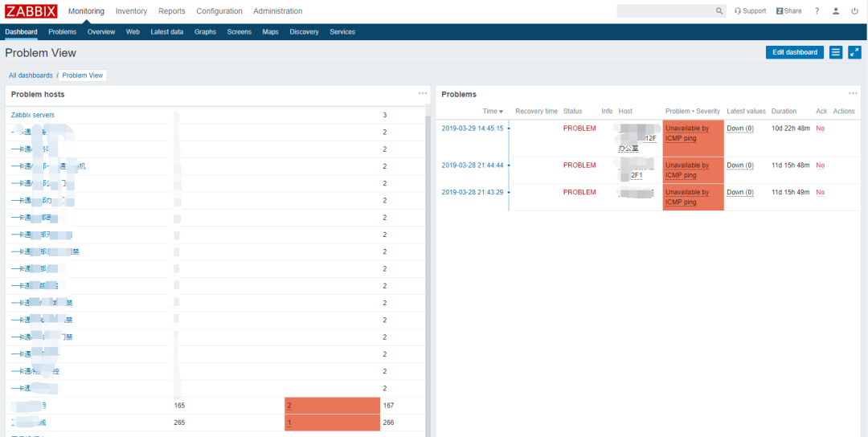
Task: Open the Configuration menu
Action: click(219, 11)
